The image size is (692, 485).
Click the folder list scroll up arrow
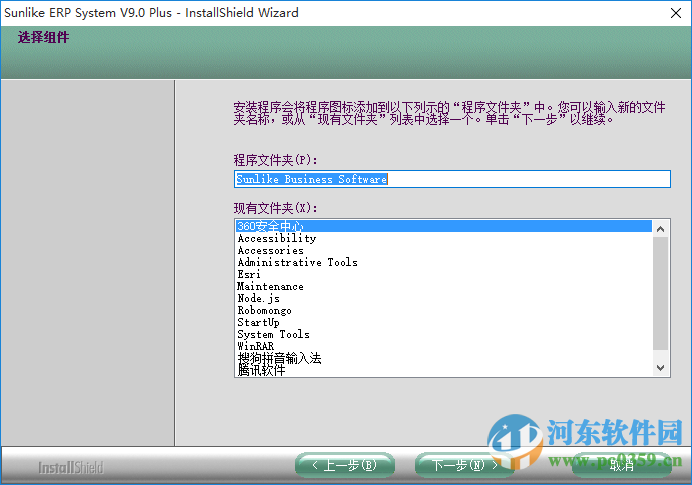click(x=660, y=229)
